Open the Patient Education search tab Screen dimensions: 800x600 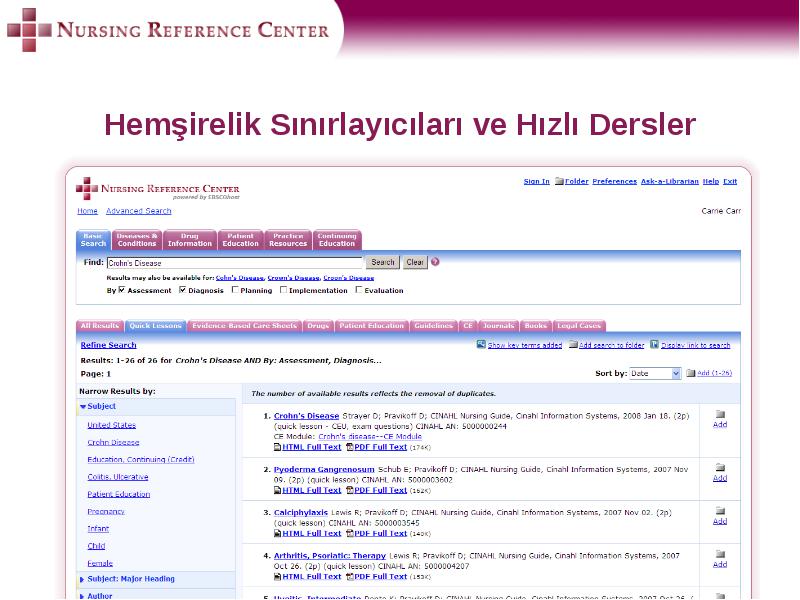240,240
